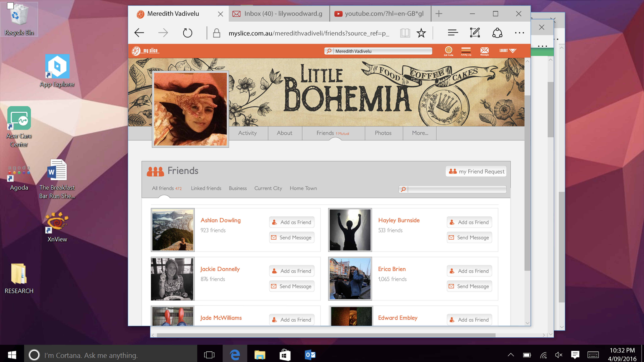Click the Share icon in Edge toolbar

(497, 33)
